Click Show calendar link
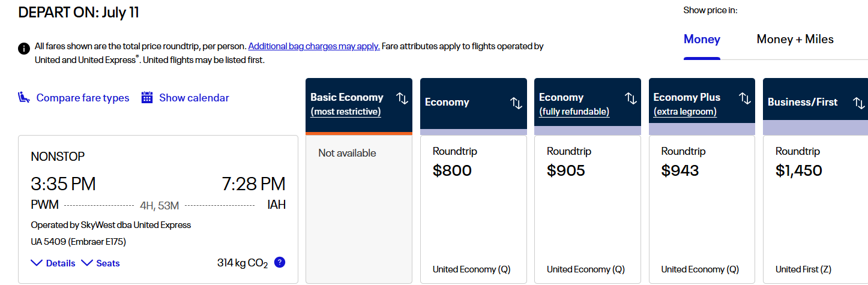The width and height of the screenshot is (868, 285). pyautogui.click(x=194, y=98)
